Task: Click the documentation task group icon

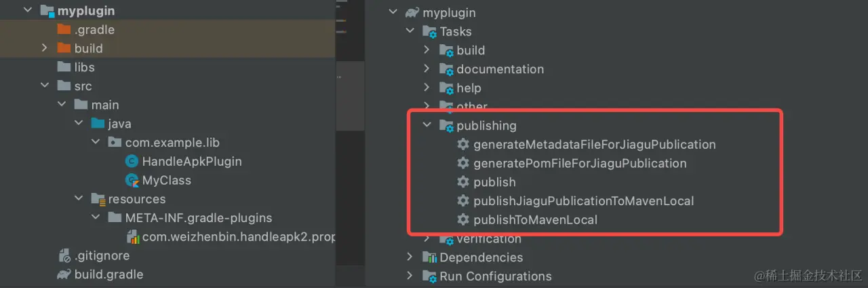Action: pos(446,69)
